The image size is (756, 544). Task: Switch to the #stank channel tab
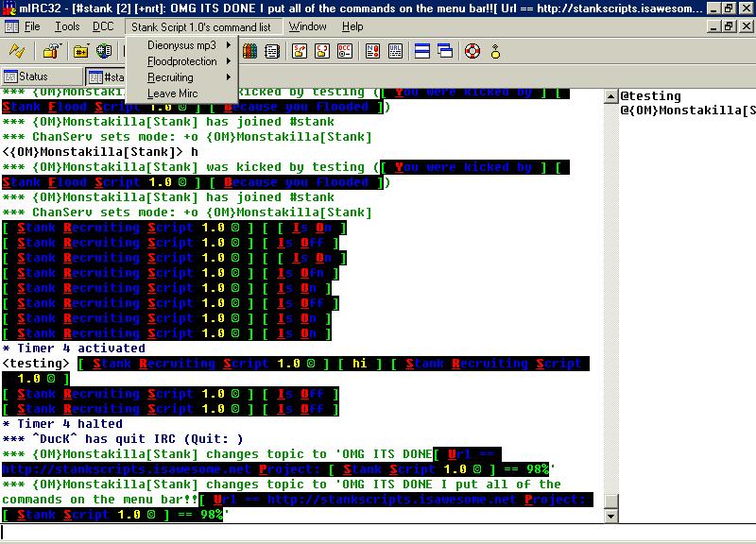pos(106,77)
